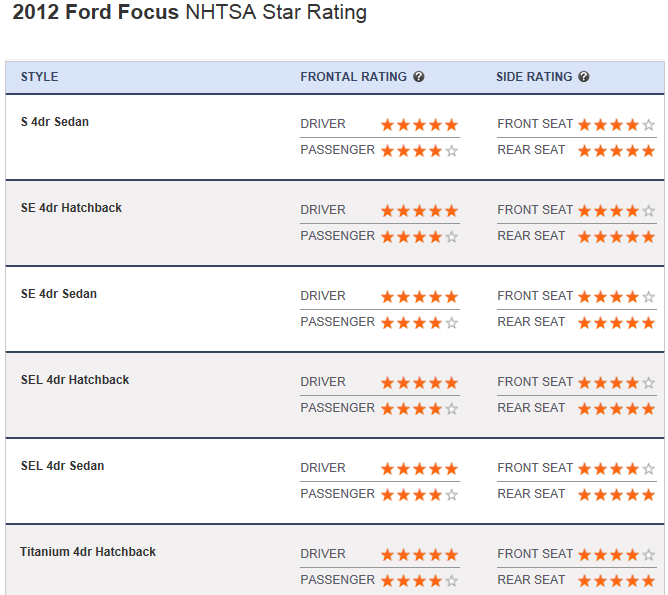Image resolution: width=668 pixels, height=595 pixels.
Task: Click the STYLE column header
Action: [40, 77]
